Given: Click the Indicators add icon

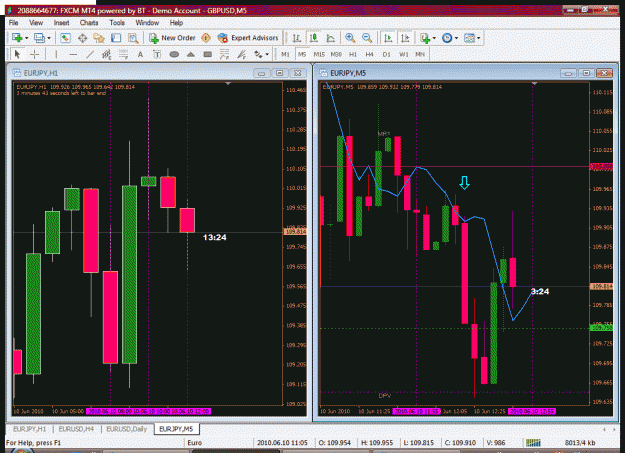Looking at the screenshot, I should 425,38.
